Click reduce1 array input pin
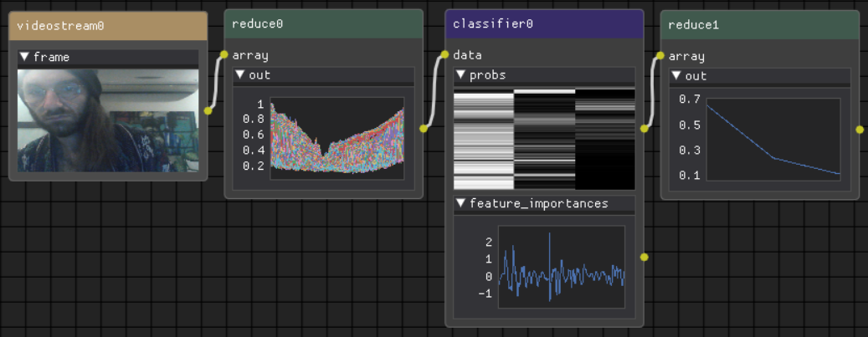The image size is (868, 337). (660, 56)
